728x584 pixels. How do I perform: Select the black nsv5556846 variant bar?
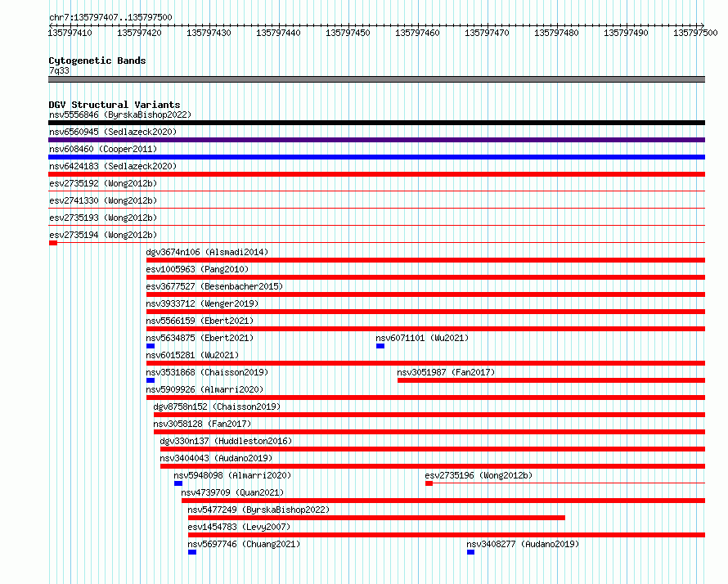(376, 123)
